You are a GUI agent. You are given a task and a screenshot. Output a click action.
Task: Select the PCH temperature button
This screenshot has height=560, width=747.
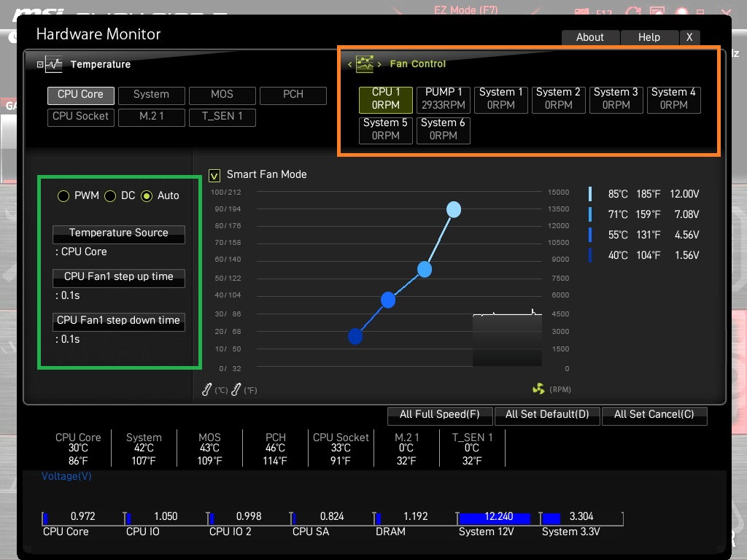(293, 96)
